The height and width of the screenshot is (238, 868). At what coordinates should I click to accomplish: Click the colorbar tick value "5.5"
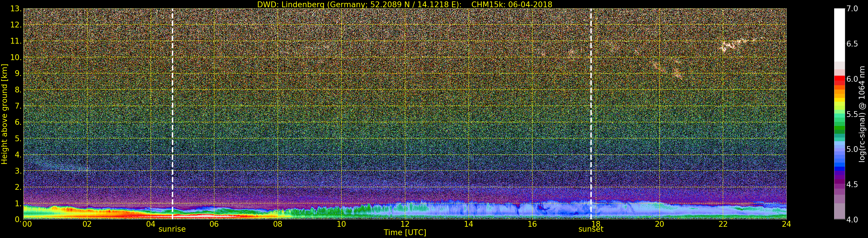[852, 114]
